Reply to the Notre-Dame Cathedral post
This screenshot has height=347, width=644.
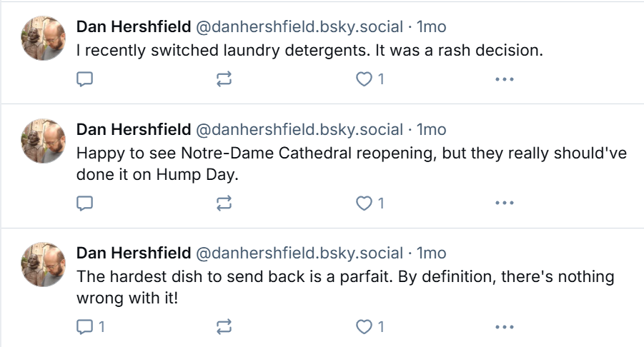tap(84, 203)
